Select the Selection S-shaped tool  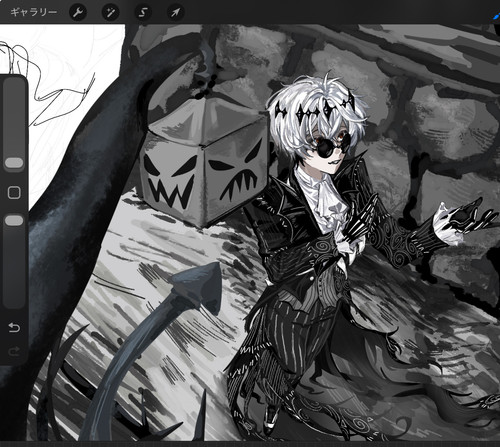click(x=143, y=13)
